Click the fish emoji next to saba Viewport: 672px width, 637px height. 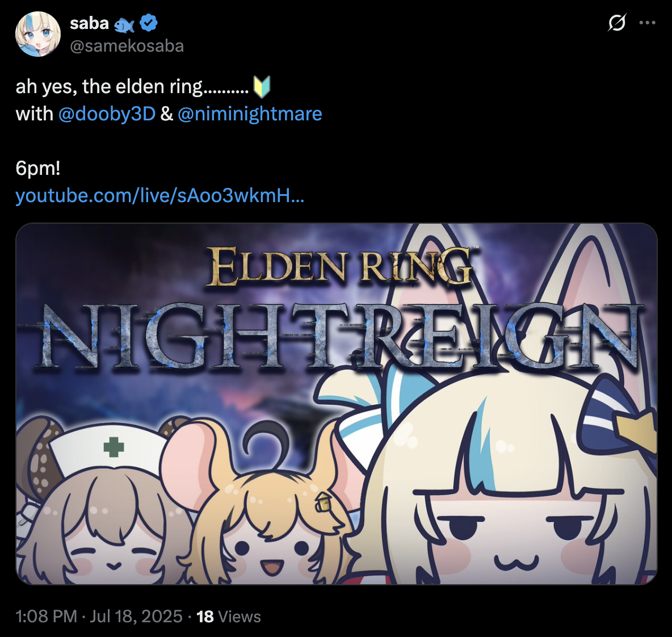pos(124,26)
